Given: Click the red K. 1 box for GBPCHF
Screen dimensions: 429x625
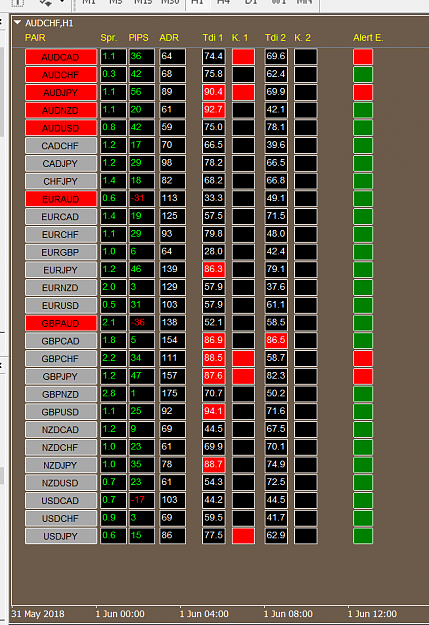Looking at the screenshot, I should (x=243, y=358).
